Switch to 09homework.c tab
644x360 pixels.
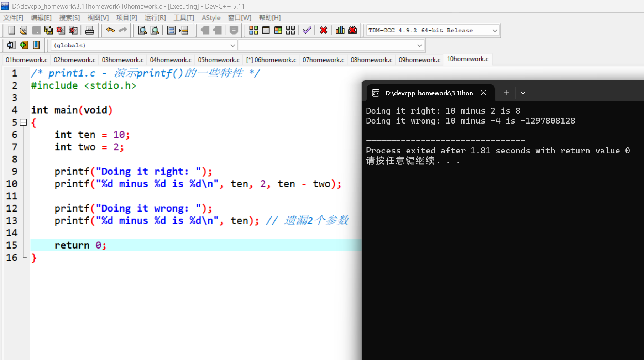tap(420, 60)
